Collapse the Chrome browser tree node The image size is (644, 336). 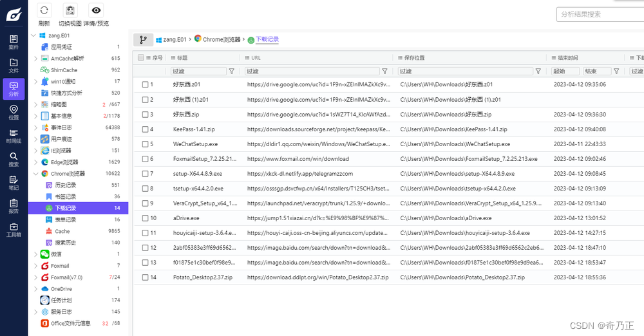(35, 173)
